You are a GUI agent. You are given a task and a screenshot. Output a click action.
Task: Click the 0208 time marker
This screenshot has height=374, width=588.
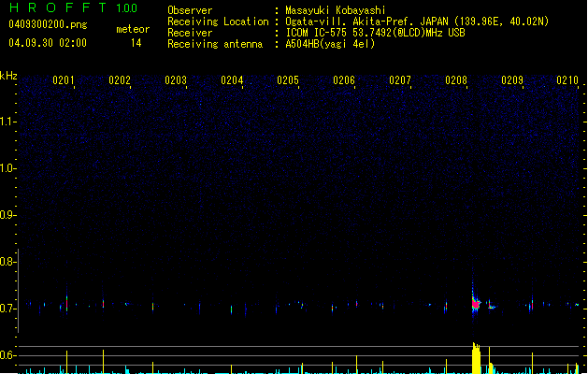point(456,80)
